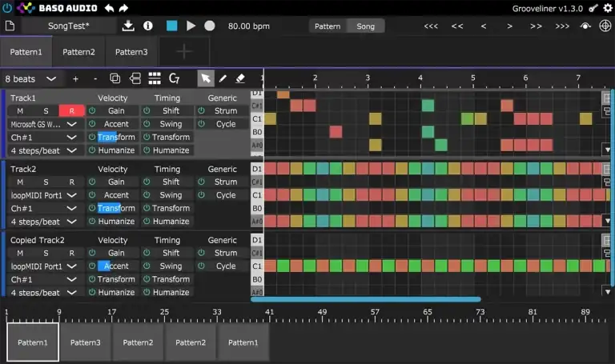This screenshot has height=364, width=615.
Task: Select the first Pattern1 block in song timeline
Action: tap(33, 342)
